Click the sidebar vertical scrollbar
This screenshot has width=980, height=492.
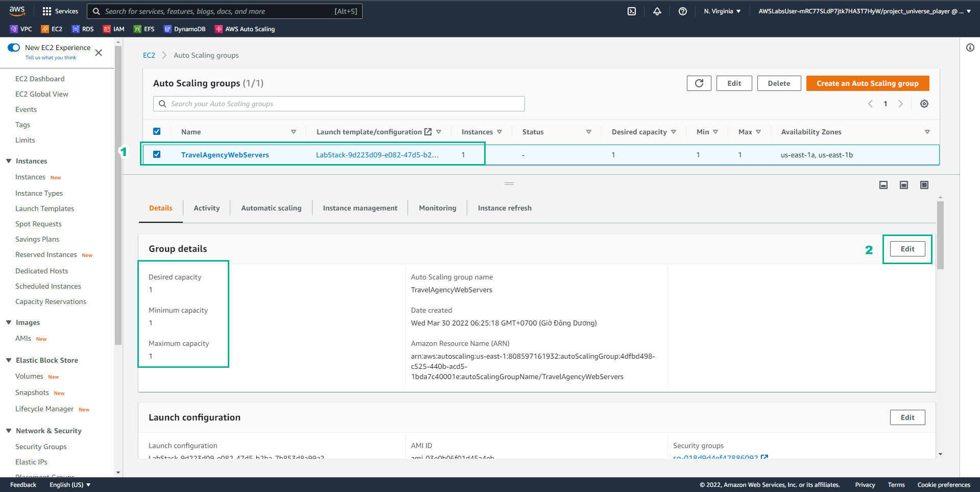118,196
